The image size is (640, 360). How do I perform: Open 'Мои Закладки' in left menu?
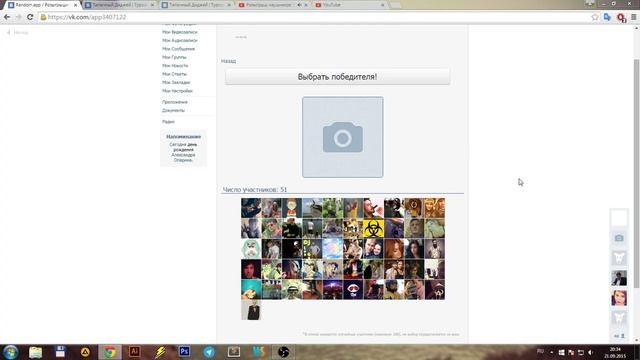click(x=176, y=82)
